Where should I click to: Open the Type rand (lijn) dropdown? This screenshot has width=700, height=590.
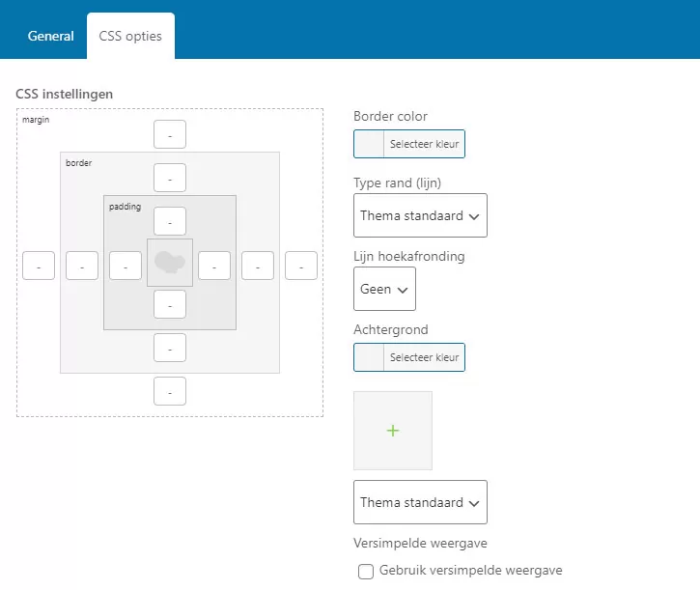point(420,215)
